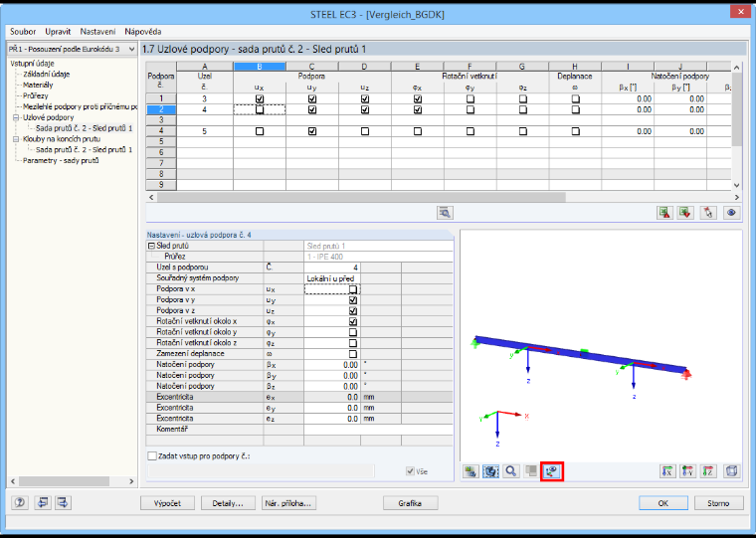The image size is (756, 538).
Task: Select 'Průřezy' in navigation tree
Action: tap(36, 95)
